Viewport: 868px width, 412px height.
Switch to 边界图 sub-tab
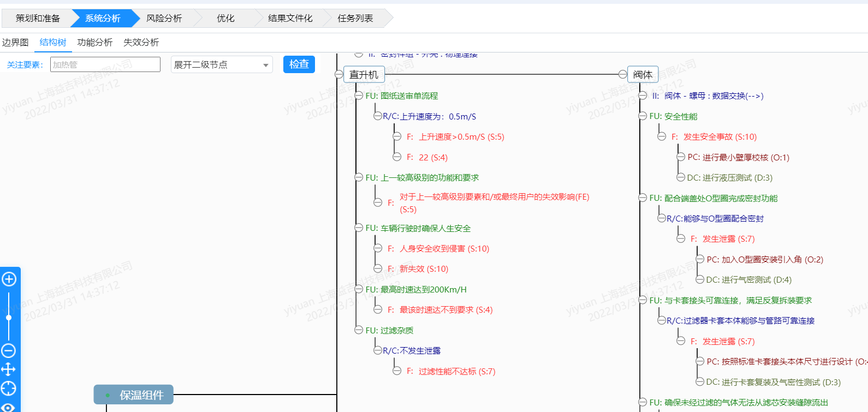[15, 43]
